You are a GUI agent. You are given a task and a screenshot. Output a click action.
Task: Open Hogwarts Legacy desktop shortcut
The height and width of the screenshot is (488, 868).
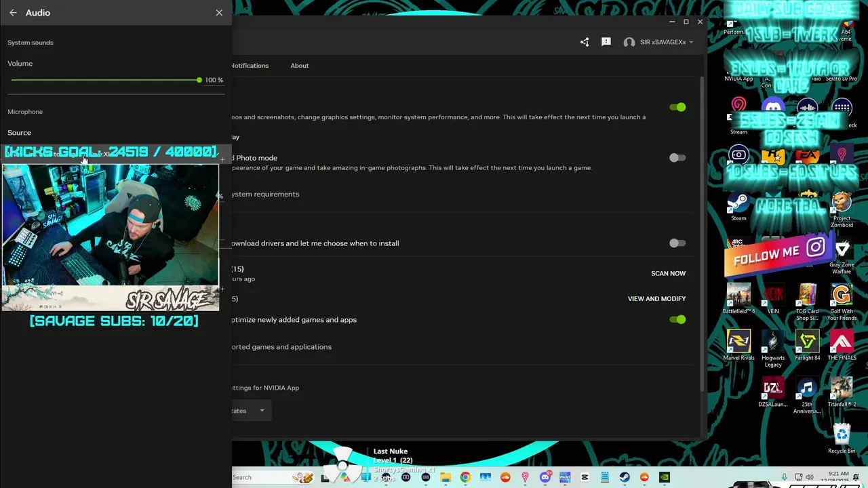pyautogui.click(x=773, y=348)
